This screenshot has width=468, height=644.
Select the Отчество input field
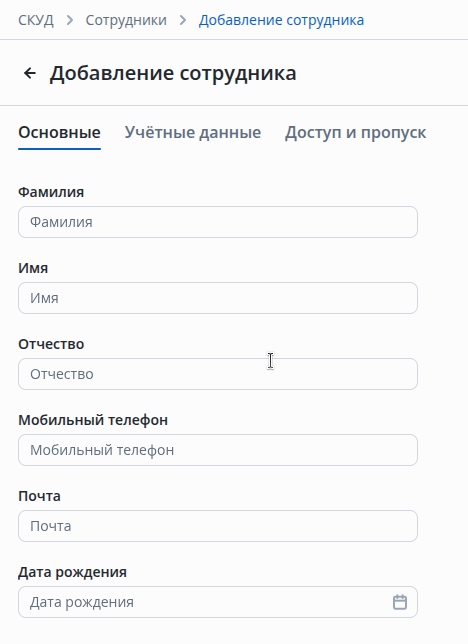pyautogui.click(x=218, y=374)
